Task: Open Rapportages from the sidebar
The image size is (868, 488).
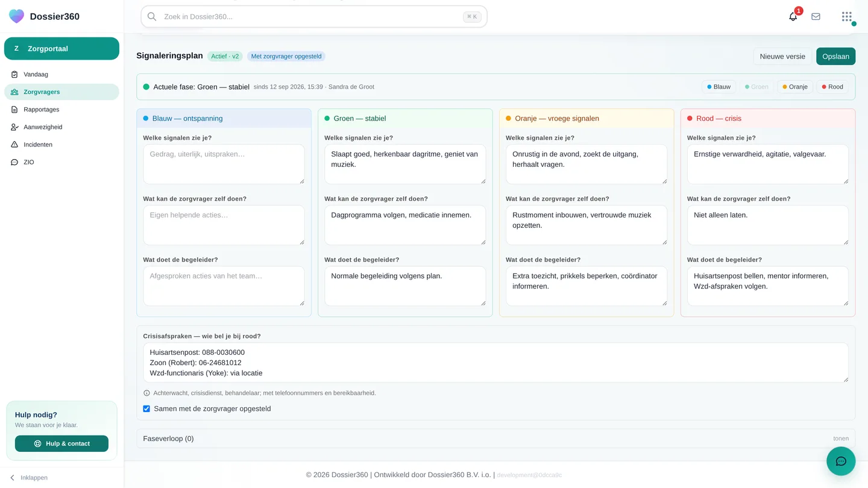Action: pyautogui.click(x=61, y=110)
